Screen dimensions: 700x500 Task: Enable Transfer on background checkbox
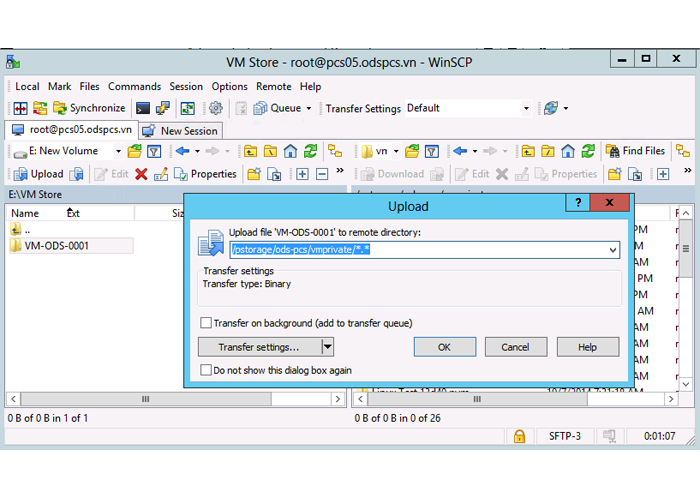[x=206, y=323]
